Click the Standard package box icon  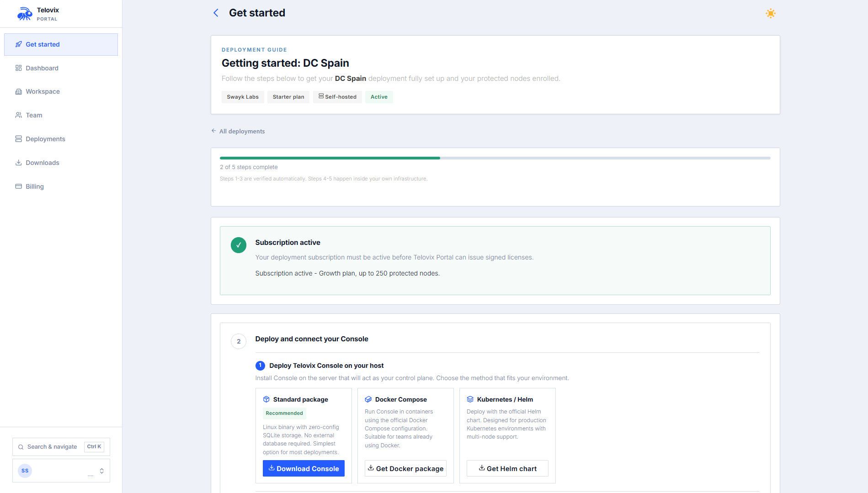coord(266,399)
